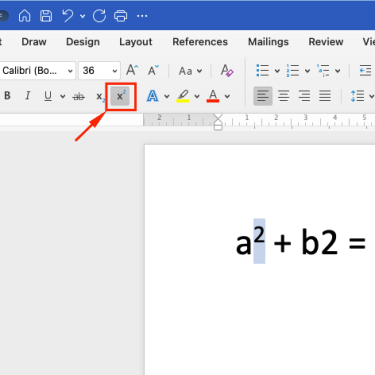Expand the numbering library dropdown arrow

(x=307, y=71)
